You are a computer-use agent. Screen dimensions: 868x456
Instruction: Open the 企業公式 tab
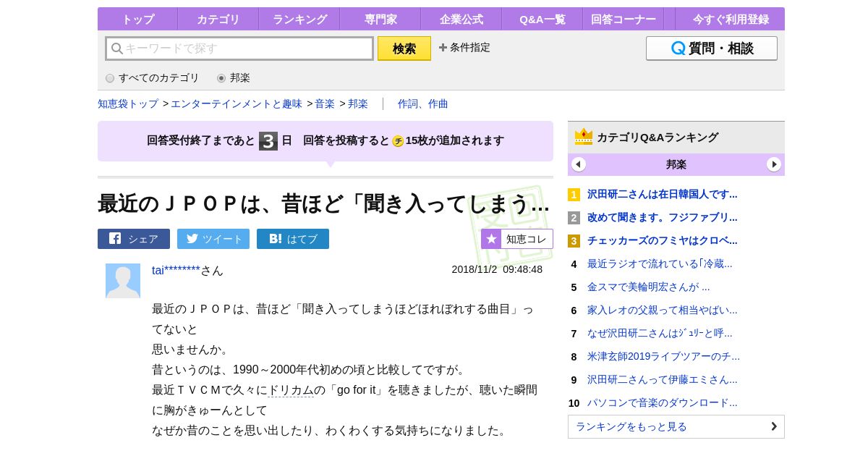(461, 19)
